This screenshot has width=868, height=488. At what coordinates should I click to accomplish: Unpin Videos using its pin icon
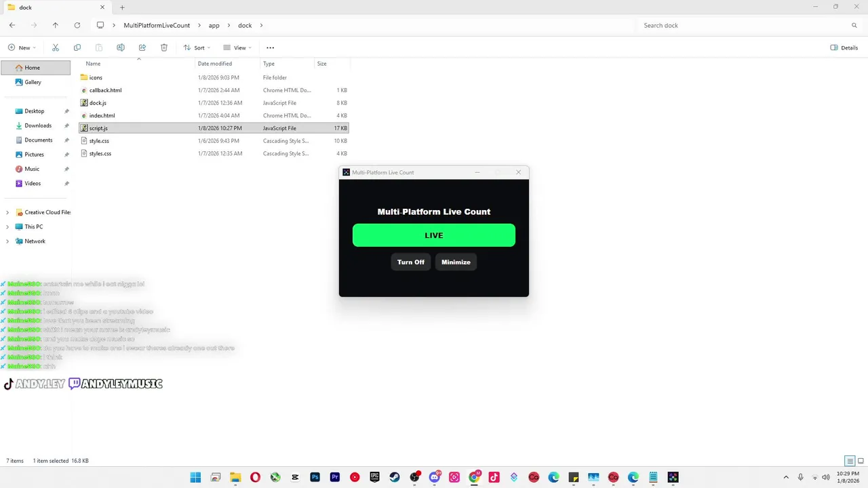(66, 184)
